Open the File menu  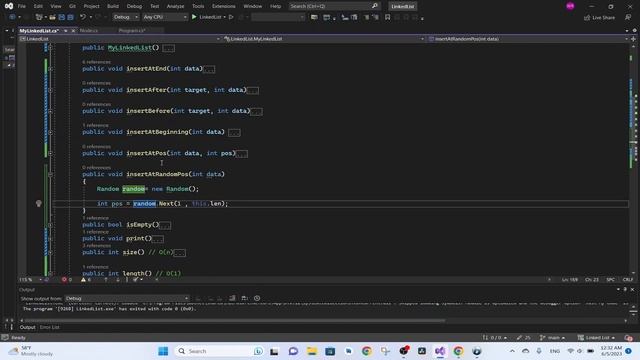pyautogui.click(x=22, y=6)
